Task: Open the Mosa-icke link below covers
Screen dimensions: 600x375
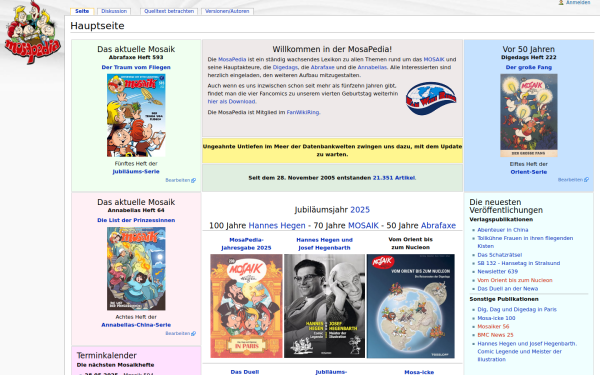Action: [419, 372]
